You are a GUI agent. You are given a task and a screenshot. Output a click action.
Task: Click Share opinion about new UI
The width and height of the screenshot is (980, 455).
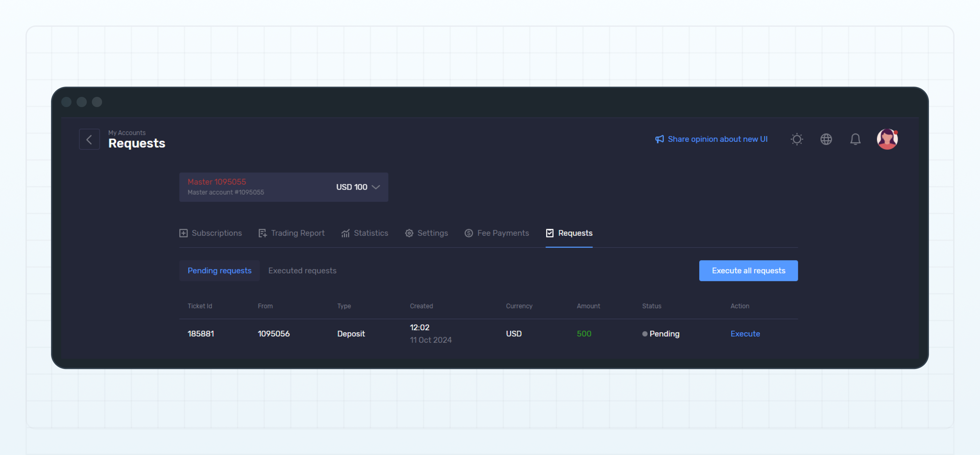pos(717,140)
